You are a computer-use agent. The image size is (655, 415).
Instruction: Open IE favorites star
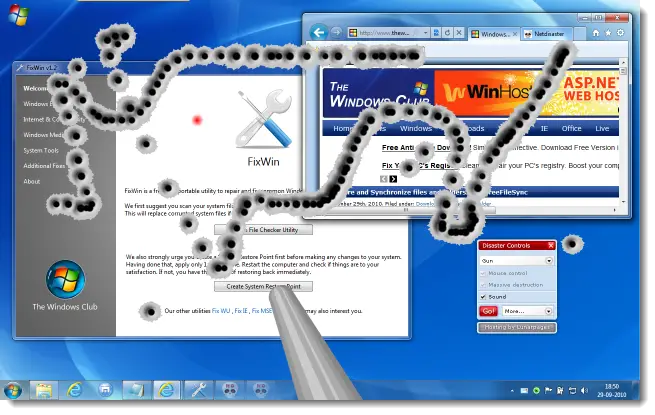tap(608, 33)
